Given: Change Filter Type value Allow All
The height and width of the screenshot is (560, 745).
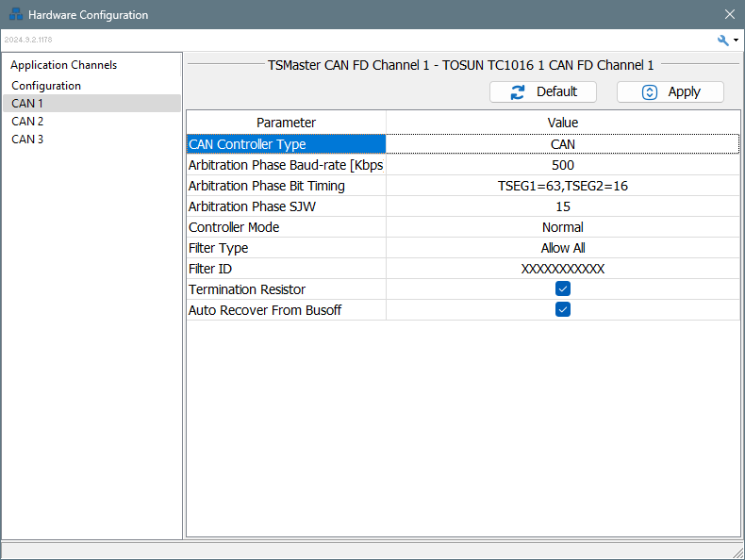Looking at the screenshot, I should click(x=563, y=248).
